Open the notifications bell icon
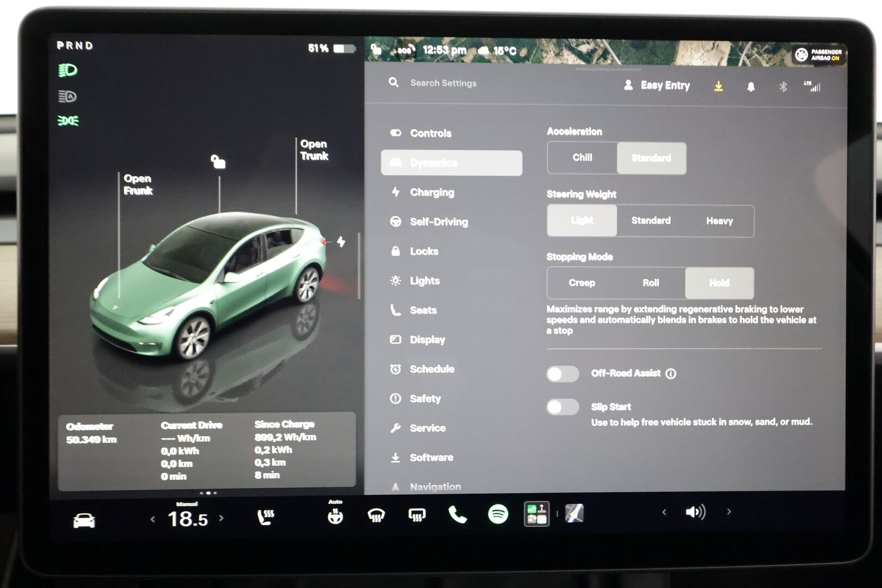882x588 pixels. click(x=751, y=87)
